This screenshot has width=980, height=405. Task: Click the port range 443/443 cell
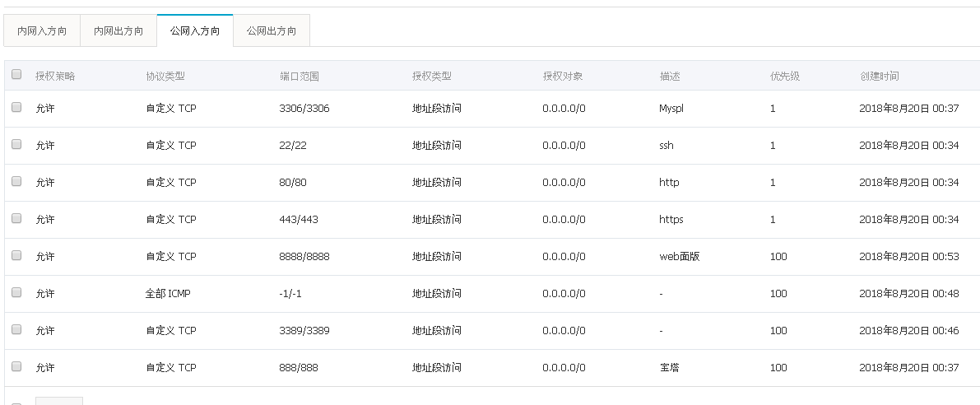(299, 219)
